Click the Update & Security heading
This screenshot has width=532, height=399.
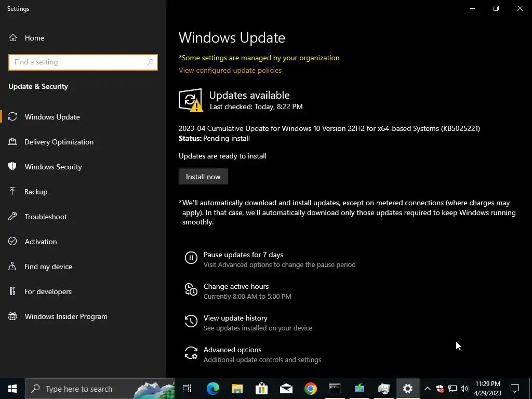pos(38,86)
